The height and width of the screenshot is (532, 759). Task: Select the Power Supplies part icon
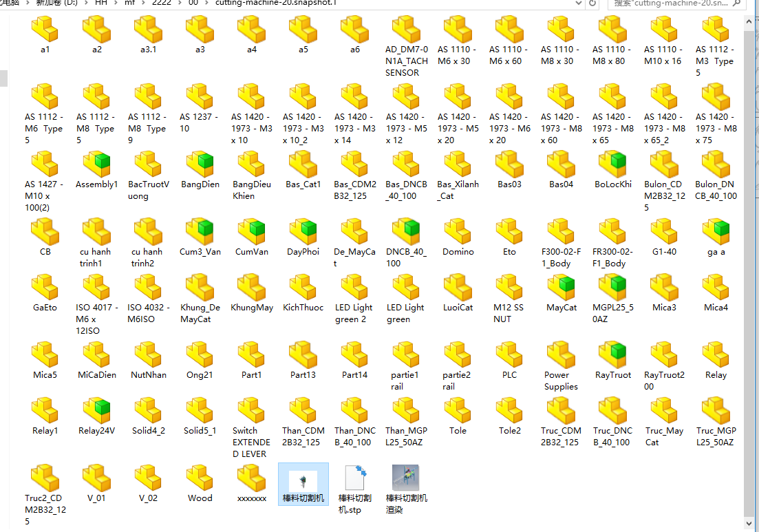point(561,354)
